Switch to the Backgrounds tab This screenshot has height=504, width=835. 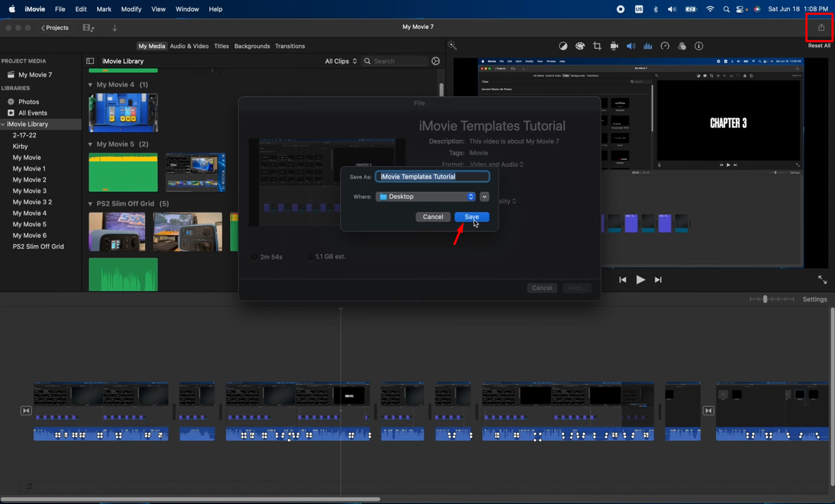click(x=252, y=46)
